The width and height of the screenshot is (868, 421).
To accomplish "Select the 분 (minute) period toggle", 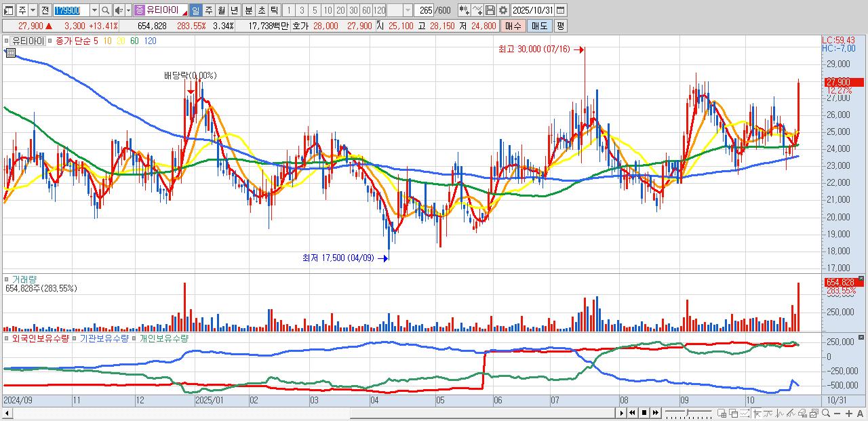I will tap(249, 10).
